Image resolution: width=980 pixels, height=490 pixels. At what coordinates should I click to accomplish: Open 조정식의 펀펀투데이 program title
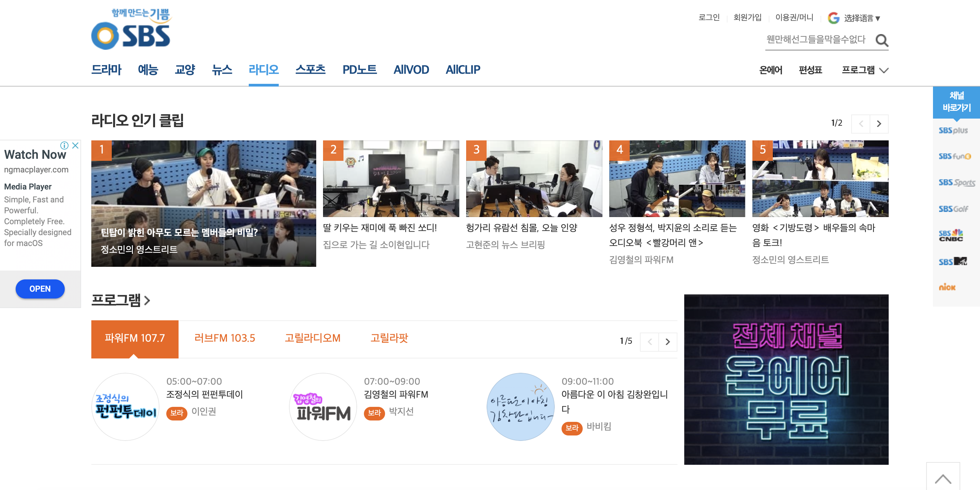pos(204,395)
